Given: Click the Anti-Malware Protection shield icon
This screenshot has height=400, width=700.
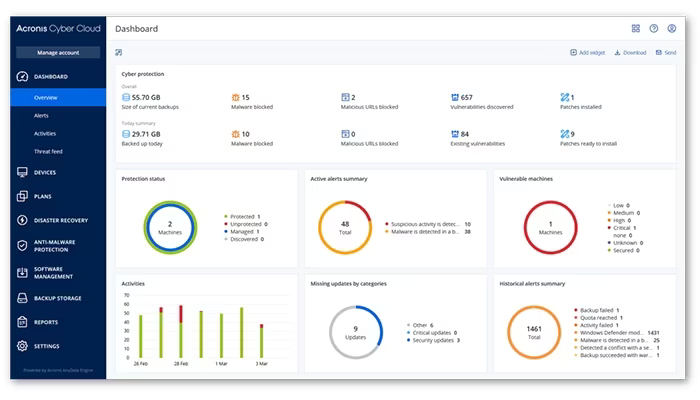Looking at the screenshot, I should pyautogui.click(x=22, y=246).
